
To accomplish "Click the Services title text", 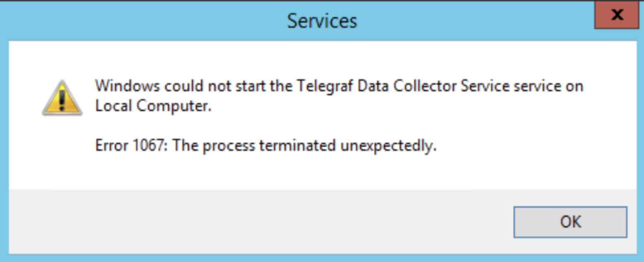I will (x=322, y=21).
